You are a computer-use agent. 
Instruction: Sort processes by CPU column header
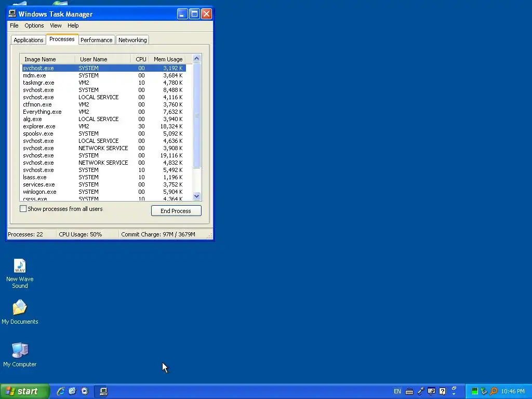140,59
